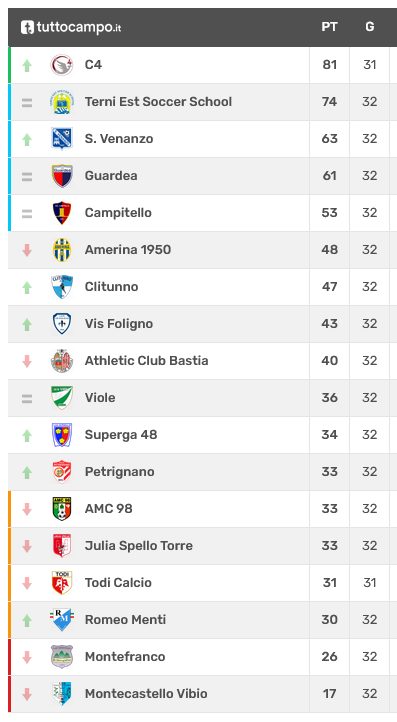Click the Amerina 1950 striped crest
Screen dimensions: 397x722
pyautogui.click(x=62, y=250)
